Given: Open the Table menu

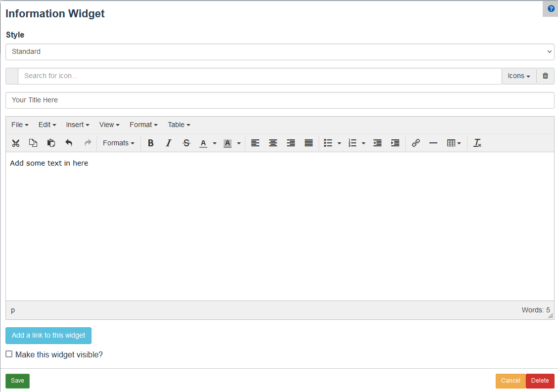Looking at the screenshot, I should (x=179, y=125).
